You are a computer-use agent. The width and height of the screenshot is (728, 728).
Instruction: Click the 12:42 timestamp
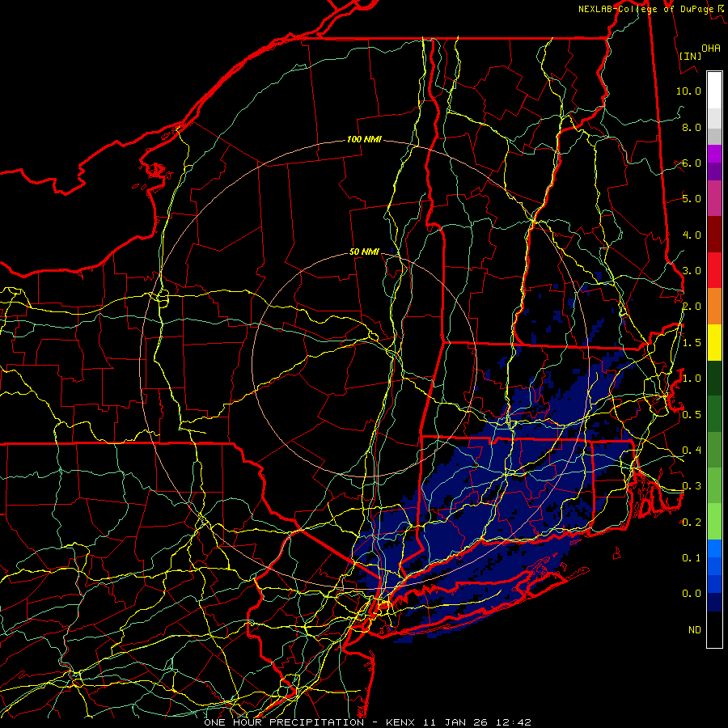tap(513, 722)
